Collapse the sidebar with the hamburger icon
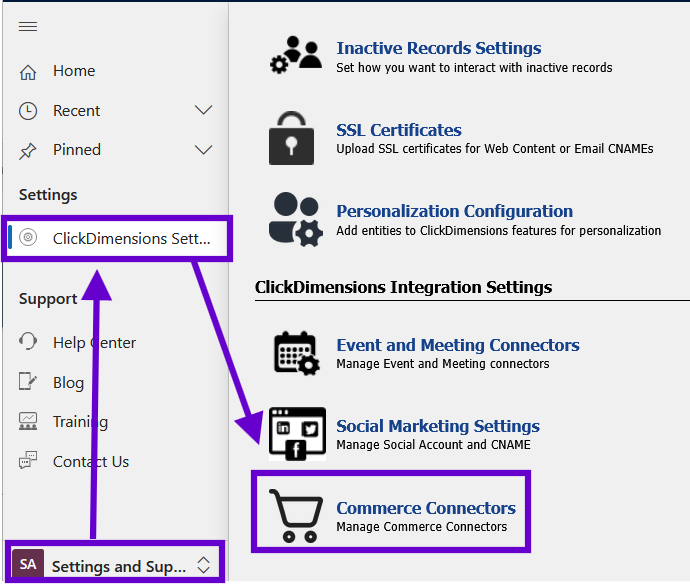690x584 pixels. coord(28,26)
